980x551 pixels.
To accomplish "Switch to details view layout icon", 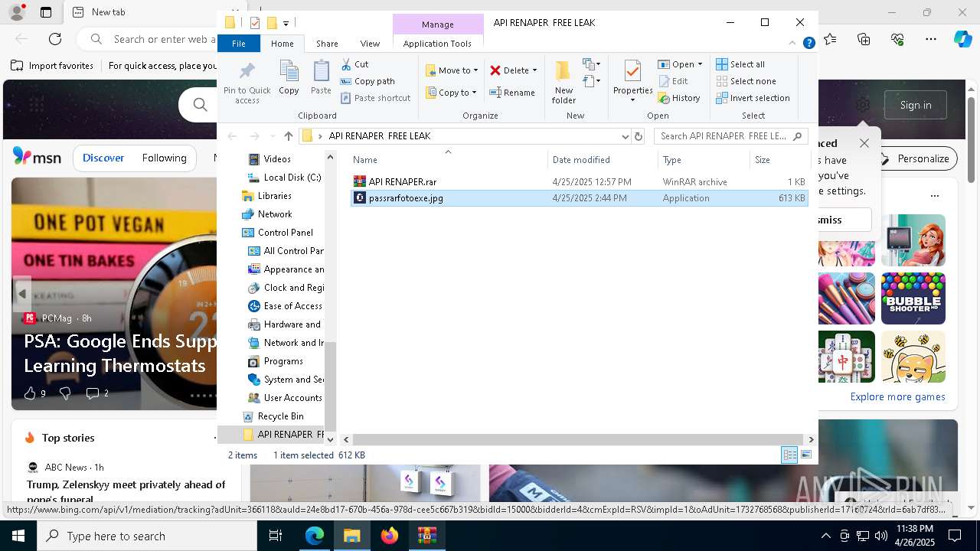I will coord(789,455).
